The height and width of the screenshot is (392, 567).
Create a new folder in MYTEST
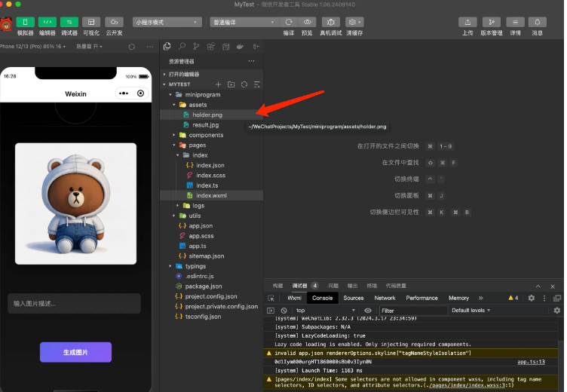pos(231,84)
